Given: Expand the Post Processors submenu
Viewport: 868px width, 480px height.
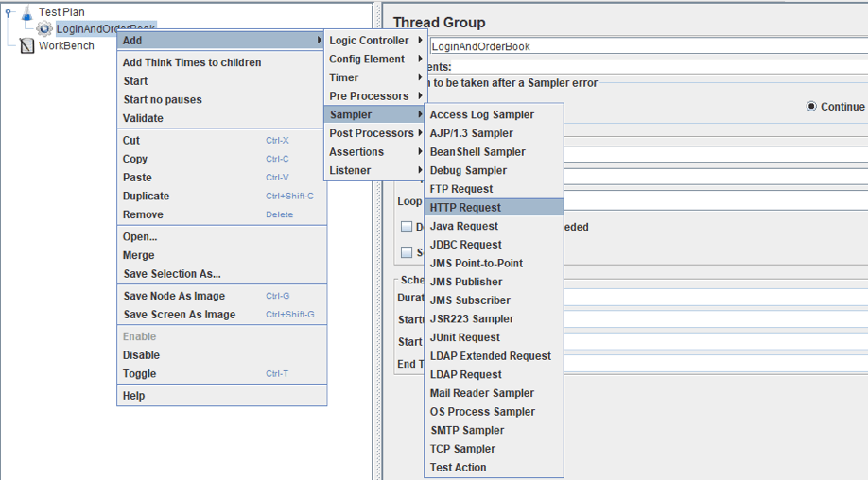Looking at the screenshot, I should pos(374,133).
